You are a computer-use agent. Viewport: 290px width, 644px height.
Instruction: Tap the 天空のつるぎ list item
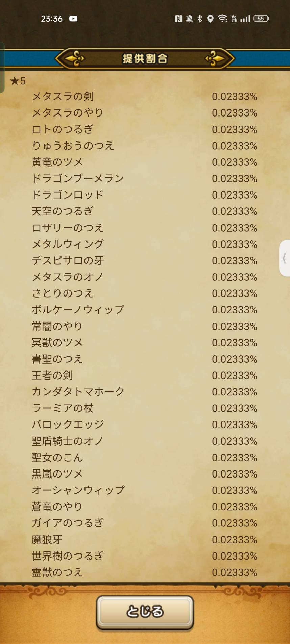pyautogui.click(x=63, y=211)
